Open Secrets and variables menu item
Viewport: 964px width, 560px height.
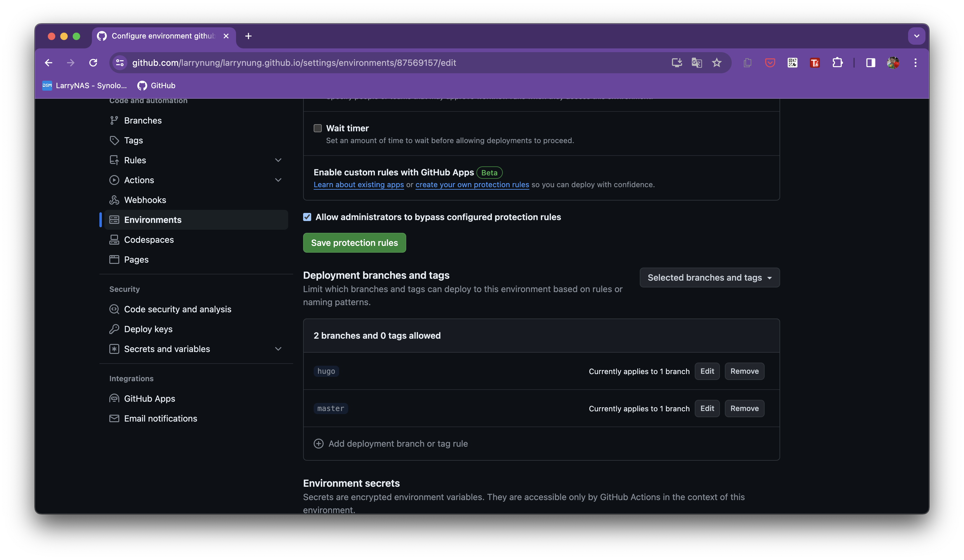[196, 349]
